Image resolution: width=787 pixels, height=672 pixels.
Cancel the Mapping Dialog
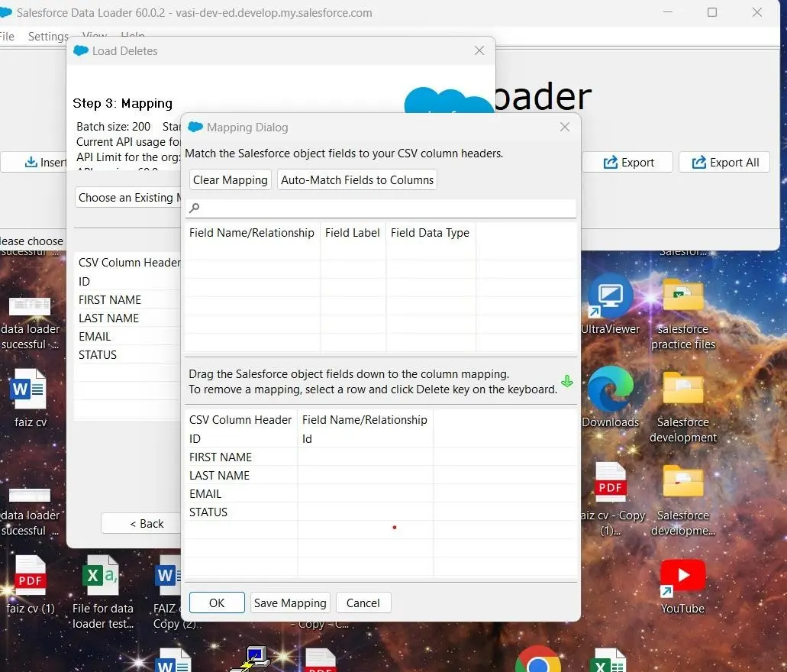click(363, 603)
